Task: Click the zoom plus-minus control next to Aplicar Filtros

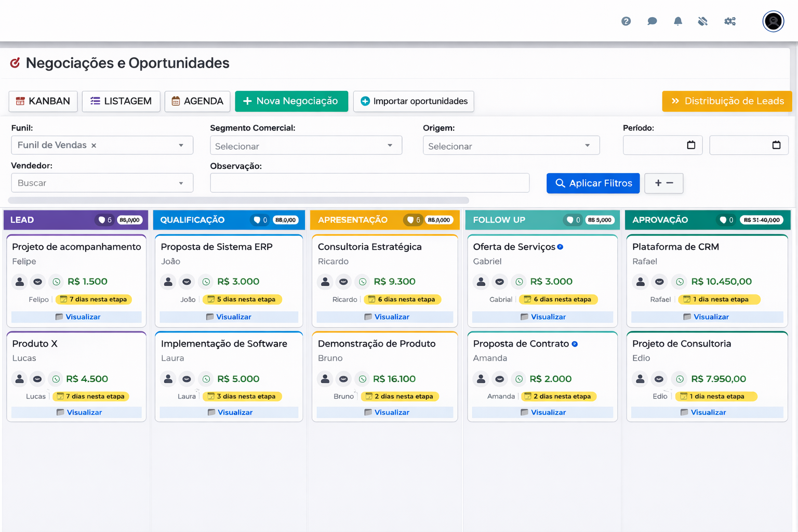Action: click(664, 183)
